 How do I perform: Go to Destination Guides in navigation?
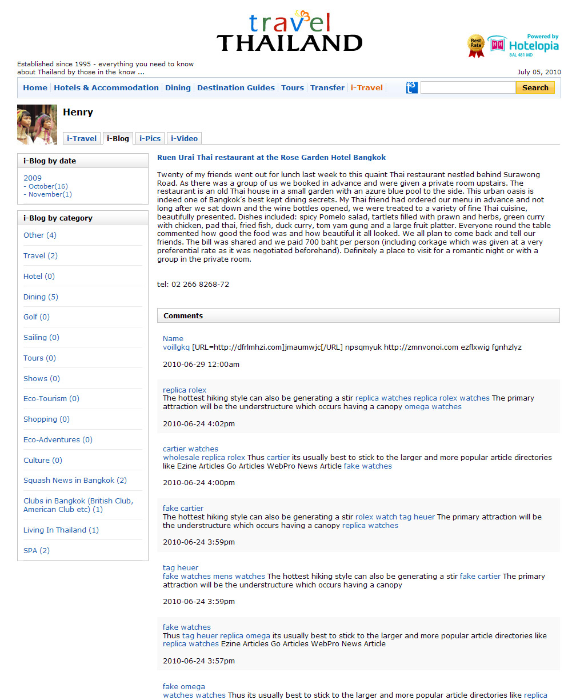(235, 88)
